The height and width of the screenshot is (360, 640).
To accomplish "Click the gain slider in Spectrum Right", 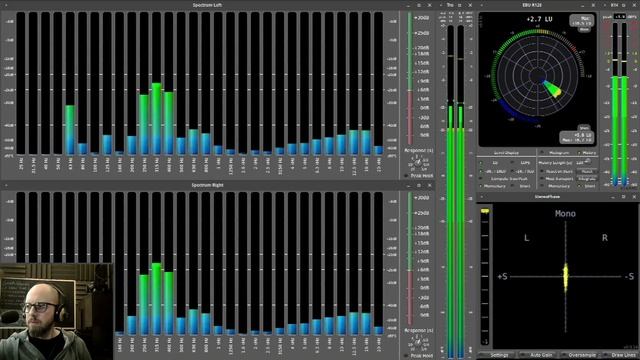I will (x=410, y=258).
